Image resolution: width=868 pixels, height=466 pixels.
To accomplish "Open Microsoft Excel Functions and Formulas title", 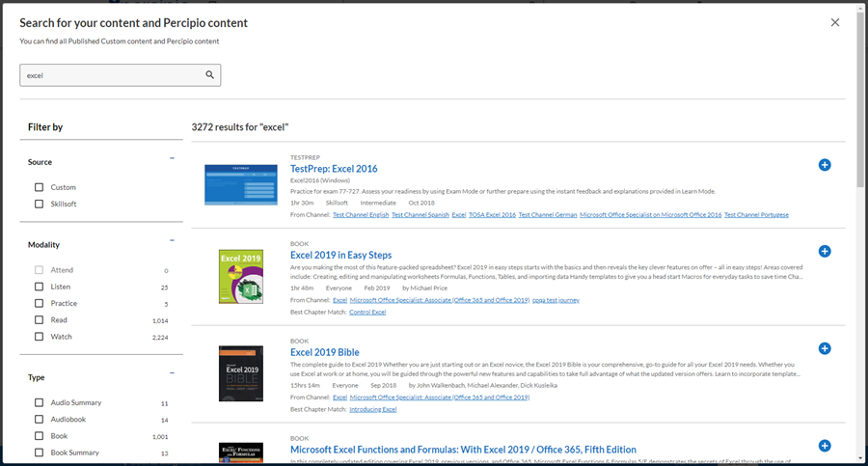I will [463, 450].
